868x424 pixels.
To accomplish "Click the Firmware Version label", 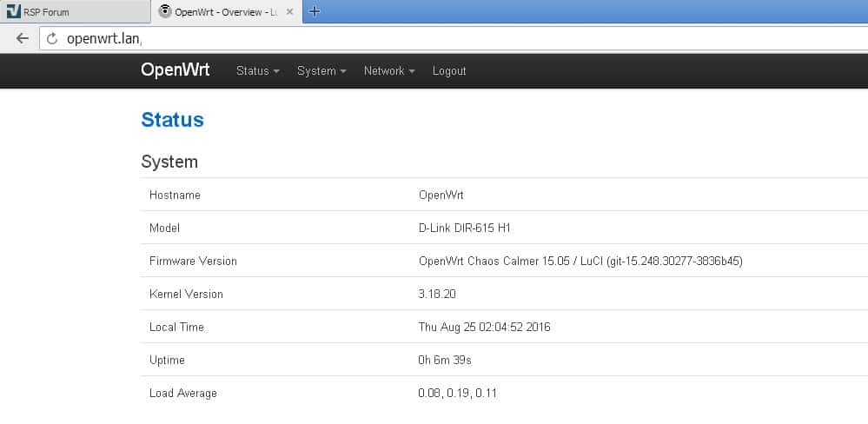I will [x=193, y=261].
